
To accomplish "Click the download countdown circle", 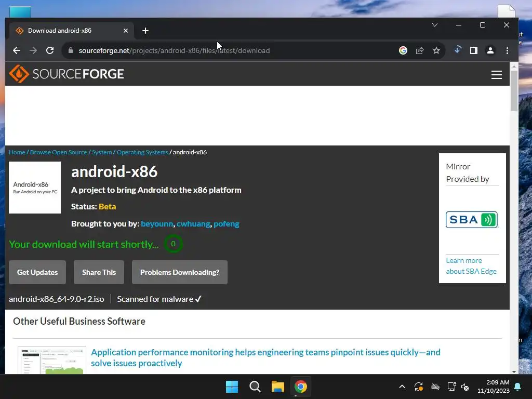I will [173, 244].
